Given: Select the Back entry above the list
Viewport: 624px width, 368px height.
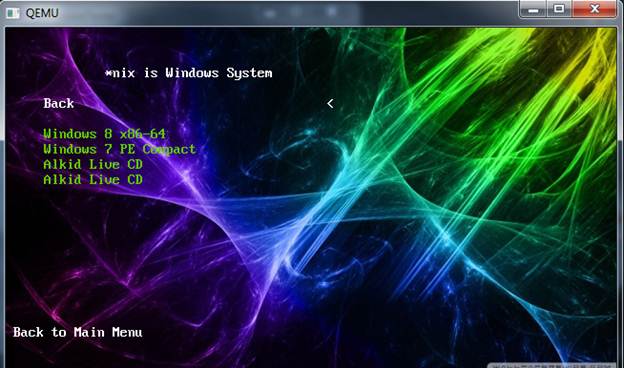Looking at the screenshot, I should pyautogui.click(x=58, y=103).
